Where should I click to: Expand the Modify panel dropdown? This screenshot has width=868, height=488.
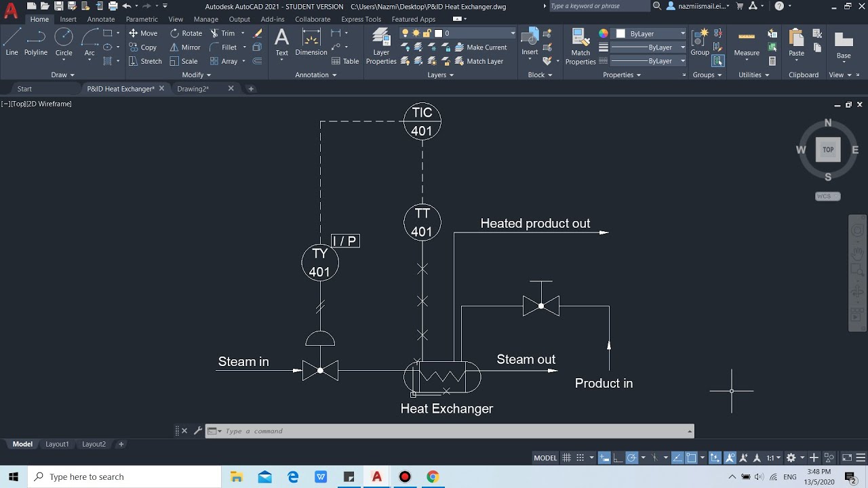(197, 75)
